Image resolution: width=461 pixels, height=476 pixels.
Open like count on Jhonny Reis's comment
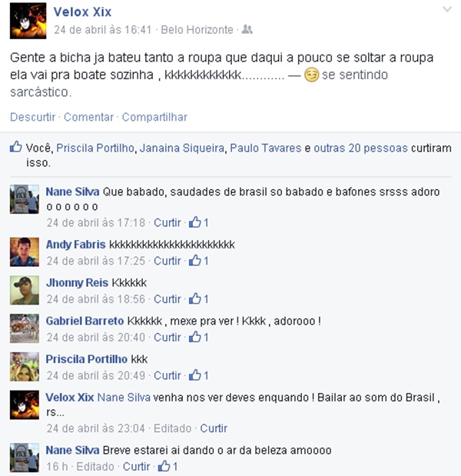coord(199,299)
